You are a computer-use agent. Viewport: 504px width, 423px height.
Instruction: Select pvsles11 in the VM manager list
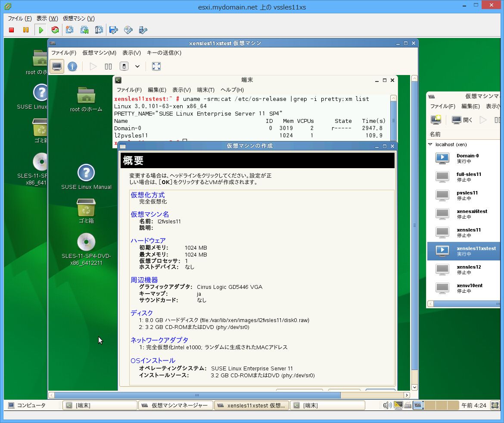coord(463,195)
